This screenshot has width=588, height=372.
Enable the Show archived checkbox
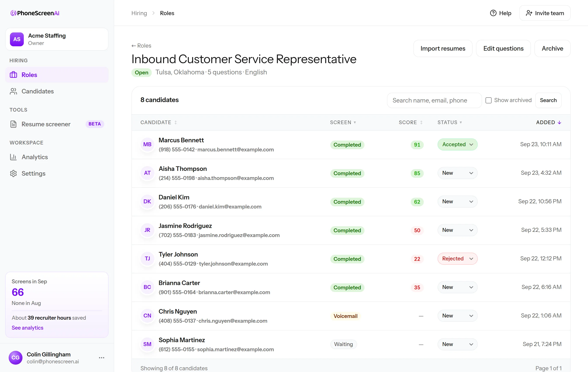click(x=488, y=100)
